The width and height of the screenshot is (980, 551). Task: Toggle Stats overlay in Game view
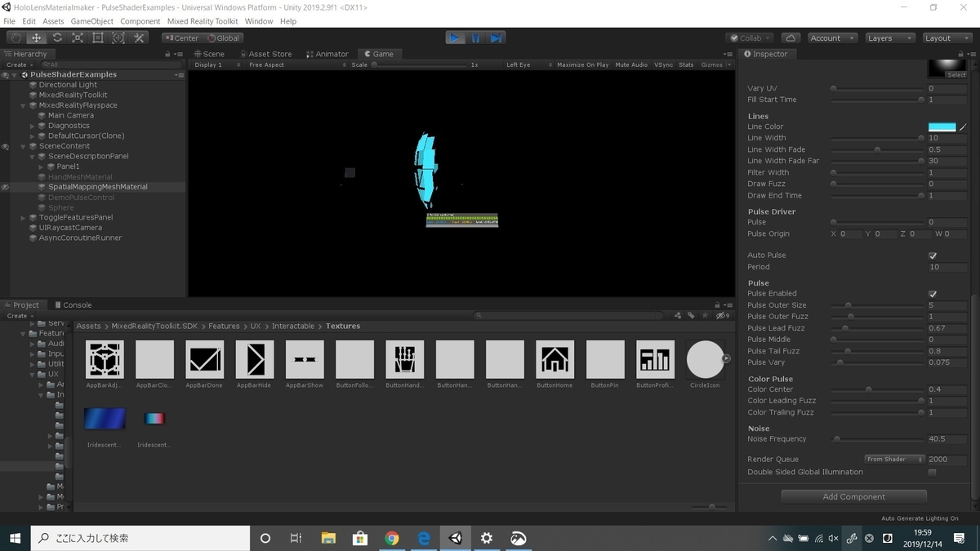click(x=686, y=64)
